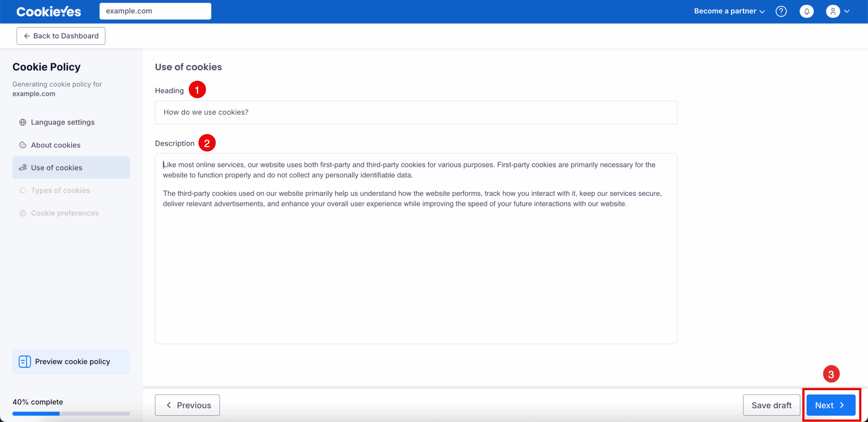Screen dimensions: 868x422
Task: Click the Back to Dashboard button
Action: click(x=61, y=36)
